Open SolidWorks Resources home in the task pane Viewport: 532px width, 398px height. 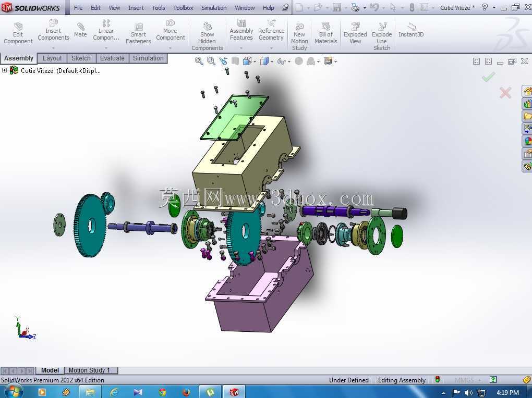(527, 91)
